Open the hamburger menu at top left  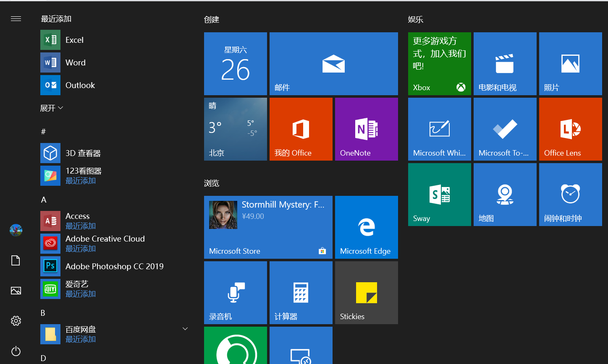coord(16,18)
